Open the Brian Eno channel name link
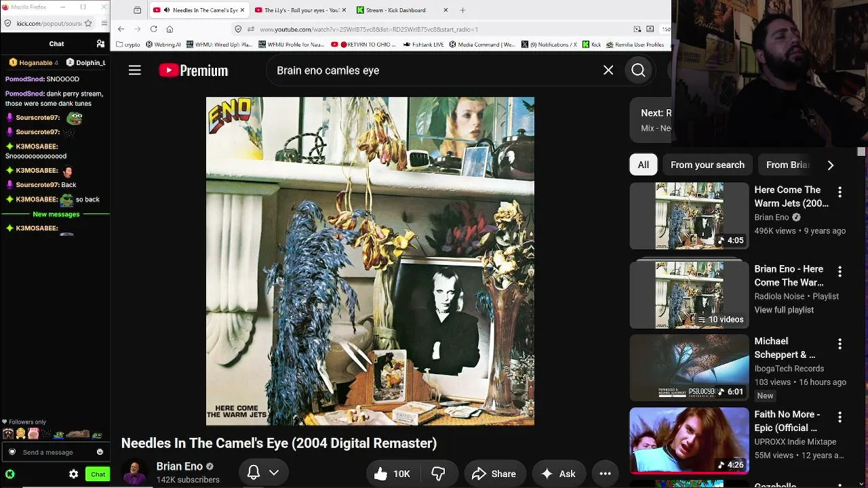868x488 pixels. 180,466
